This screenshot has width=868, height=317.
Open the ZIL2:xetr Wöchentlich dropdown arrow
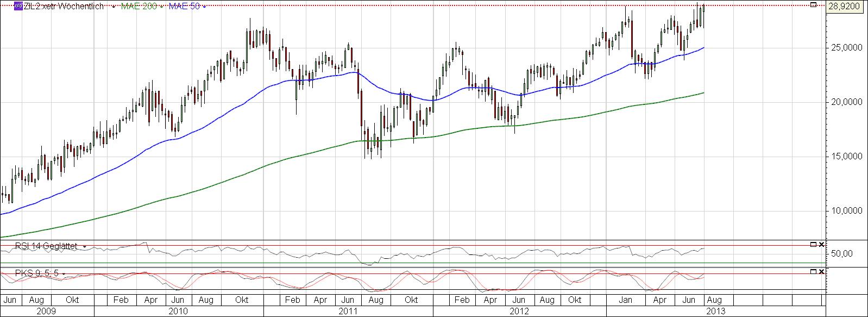112,7
